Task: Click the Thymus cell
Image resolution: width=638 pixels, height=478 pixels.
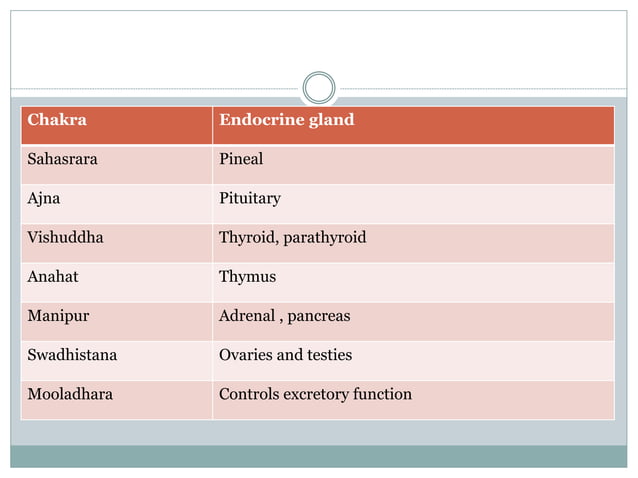Action: click(247, 276)
